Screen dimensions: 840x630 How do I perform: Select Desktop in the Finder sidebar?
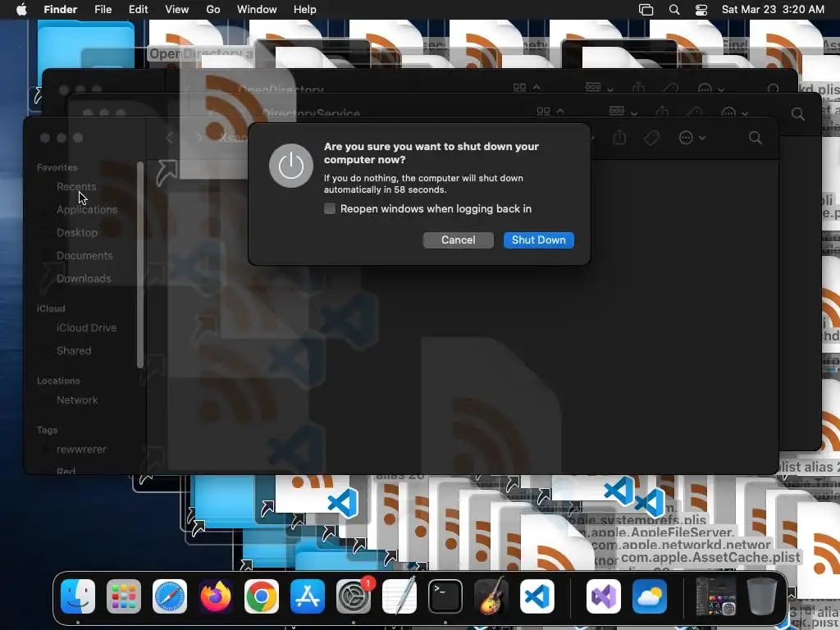tap(77, 232)
